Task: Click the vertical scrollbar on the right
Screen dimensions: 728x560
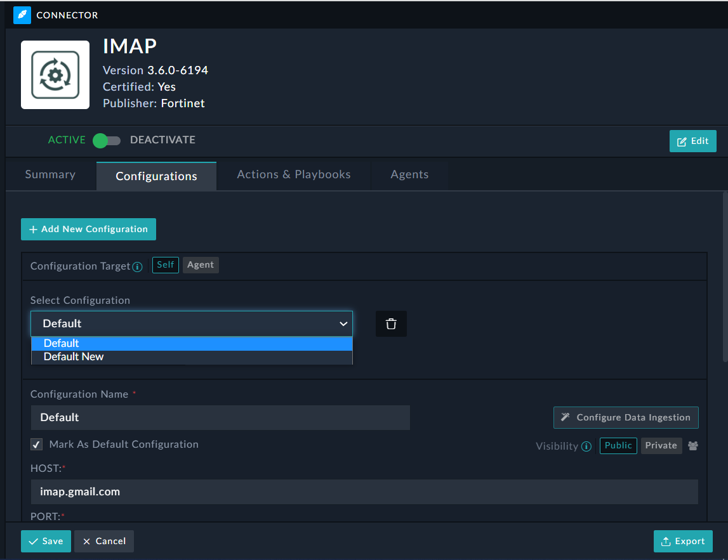Action: [x=724, y=273]
